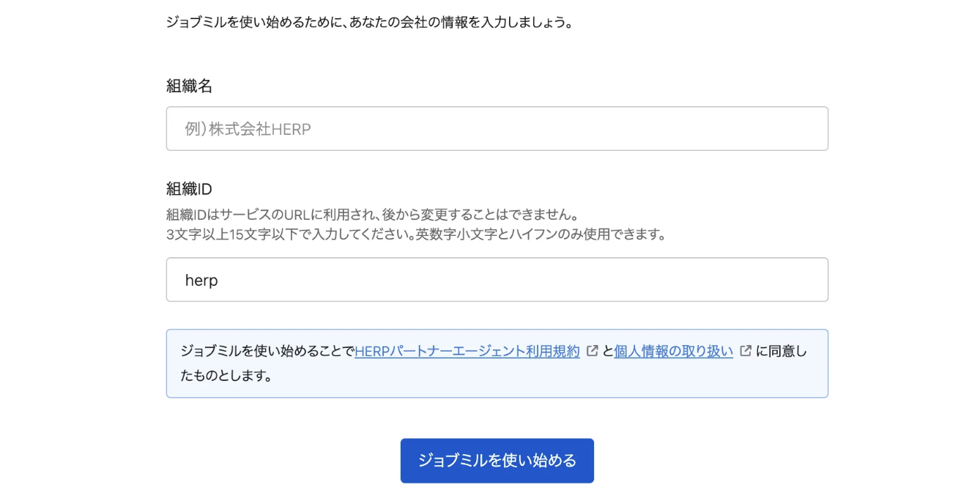Open external icon beside HERPパートナーエージェント利用規約
Viewport: 980px width, 504px height.
[x=593, y=351]
